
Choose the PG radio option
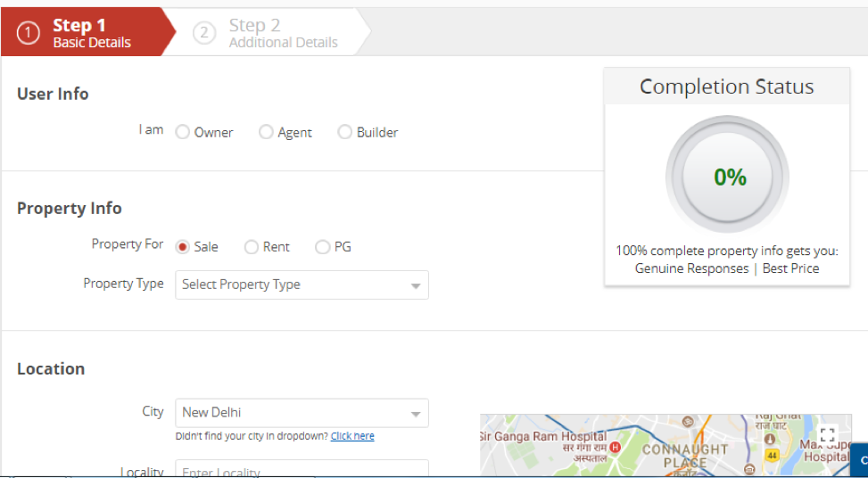tap(323, 247)
